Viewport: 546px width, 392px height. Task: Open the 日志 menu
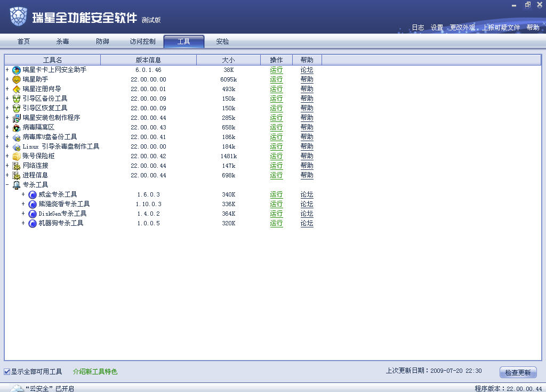click(418, 28)
